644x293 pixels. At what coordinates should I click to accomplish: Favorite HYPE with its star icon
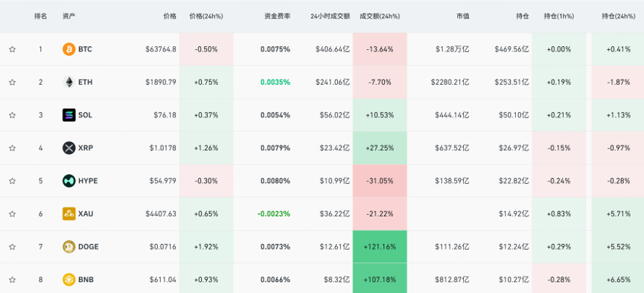(13, 181)
